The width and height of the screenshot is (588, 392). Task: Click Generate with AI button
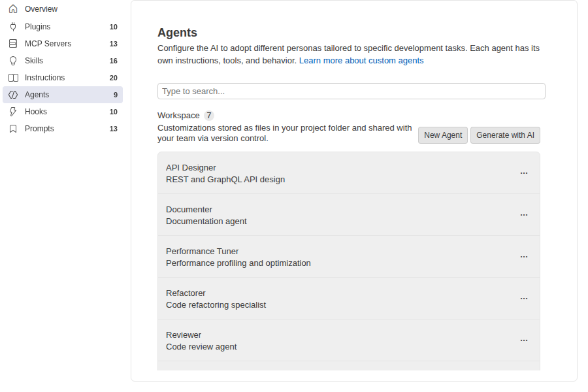click(505, 135)
